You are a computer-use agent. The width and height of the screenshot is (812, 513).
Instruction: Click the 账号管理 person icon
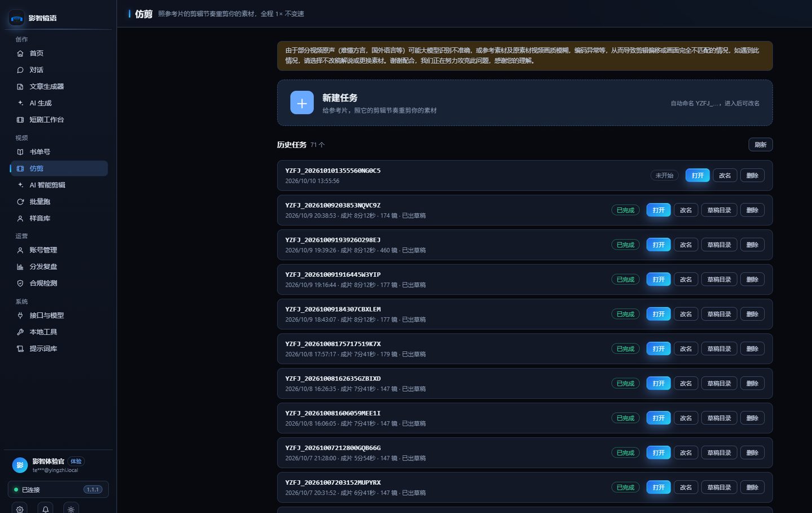20,250
